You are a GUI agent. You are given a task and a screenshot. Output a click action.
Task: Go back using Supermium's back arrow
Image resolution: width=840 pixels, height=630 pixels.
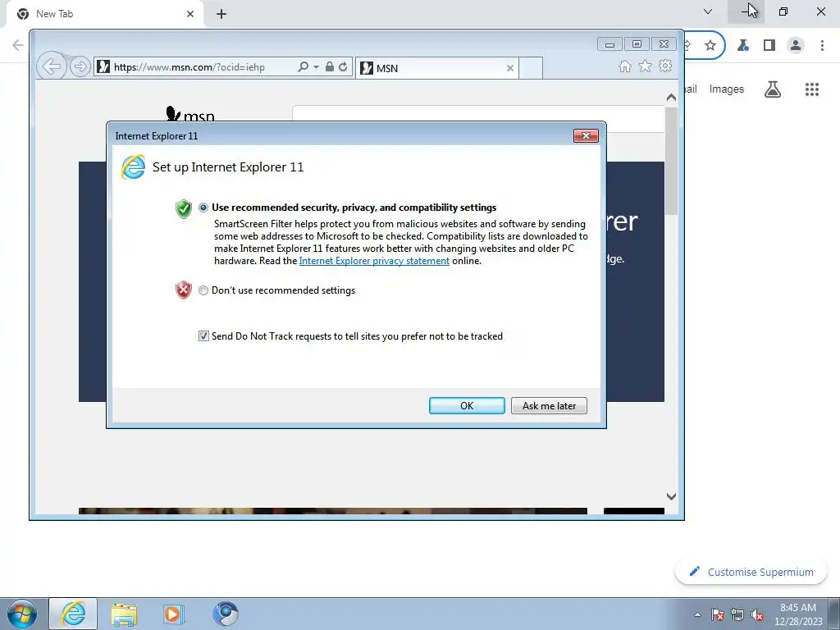coord(18,45)
